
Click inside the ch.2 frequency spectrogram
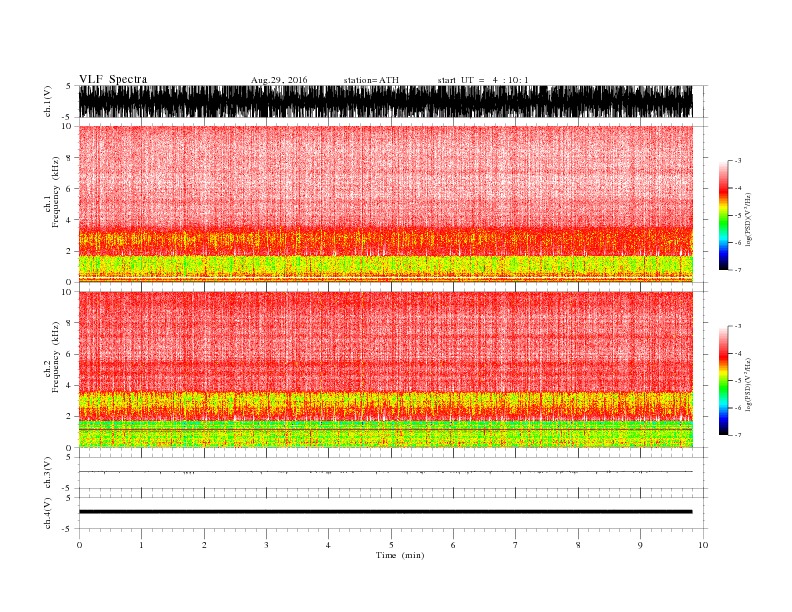pos(385,369)
